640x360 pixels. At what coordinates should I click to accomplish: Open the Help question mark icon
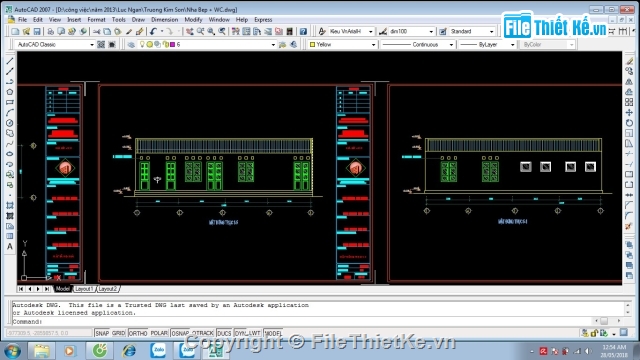(x=303, y=31)
